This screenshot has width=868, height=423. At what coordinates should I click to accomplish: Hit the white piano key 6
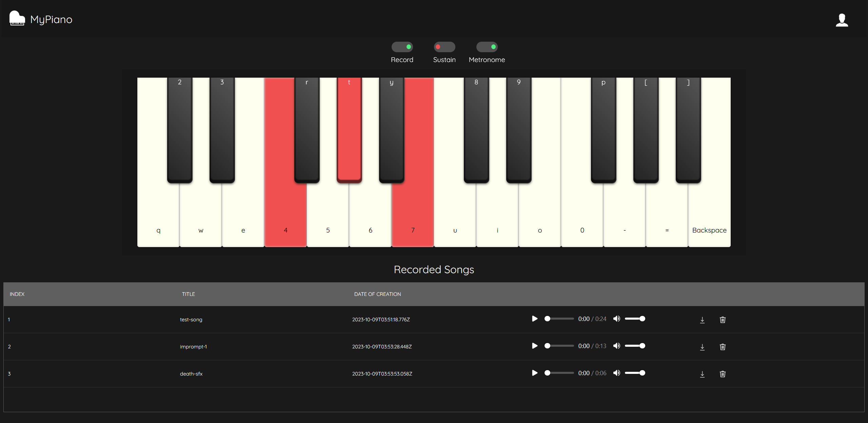point(370,214)
